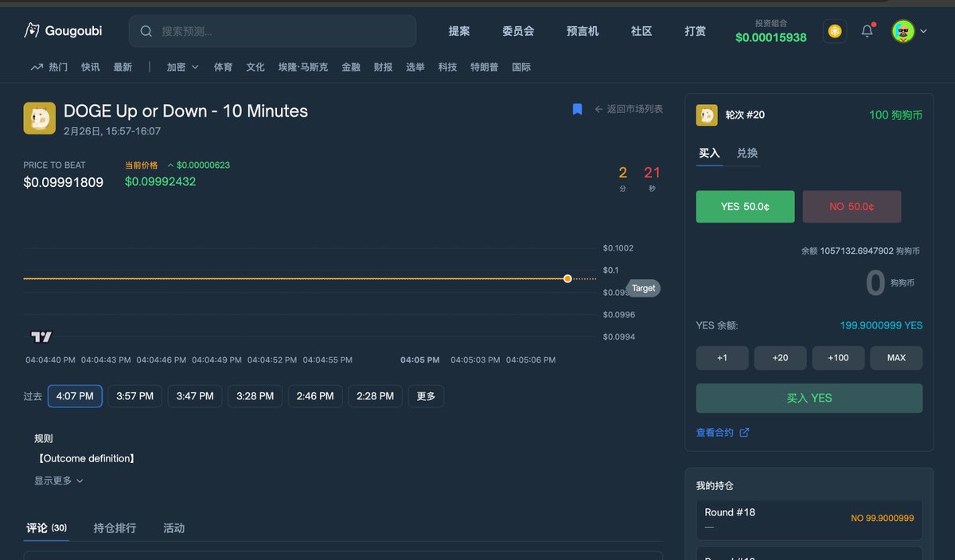Screen dimensions: 955x560
Task: Open the profile dropdown chevron
Action: click(923, 31)
